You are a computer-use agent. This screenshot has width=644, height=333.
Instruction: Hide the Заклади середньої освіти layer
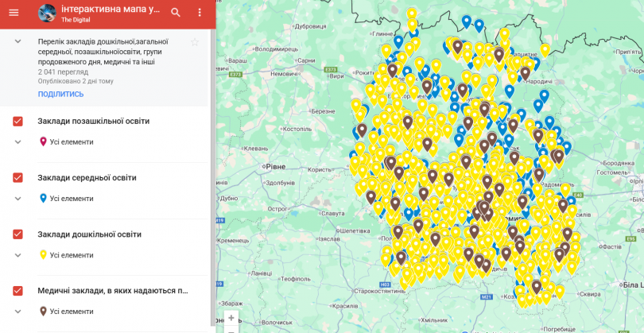point(18,177)
